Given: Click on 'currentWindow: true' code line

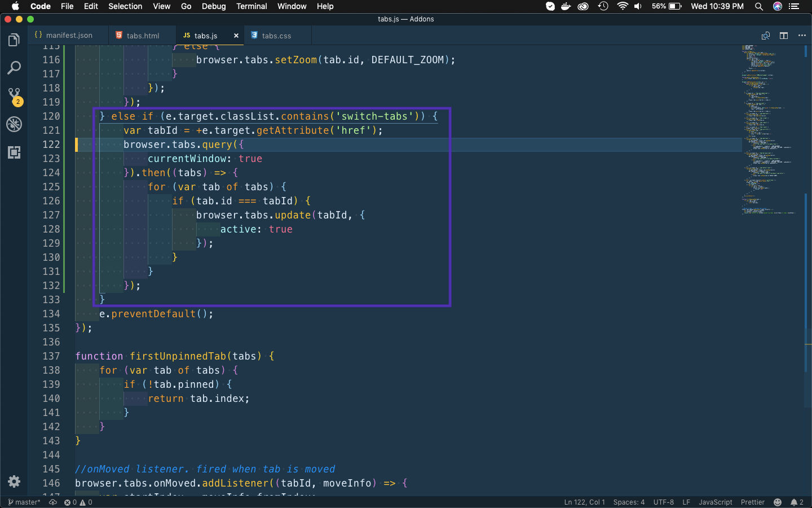Looking at the screenshot, I should point(205,159).
